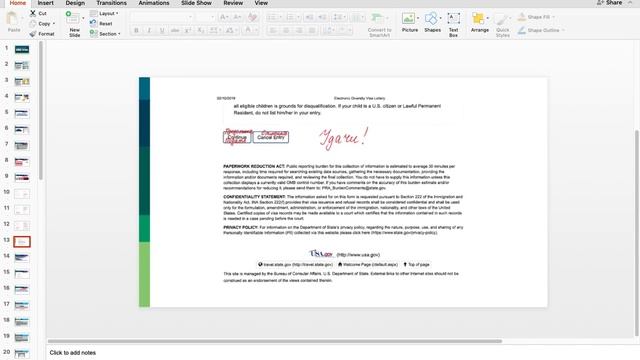Open the Shapes dropdown arrow
Screen dimensions: 640x360
[440, 18]
